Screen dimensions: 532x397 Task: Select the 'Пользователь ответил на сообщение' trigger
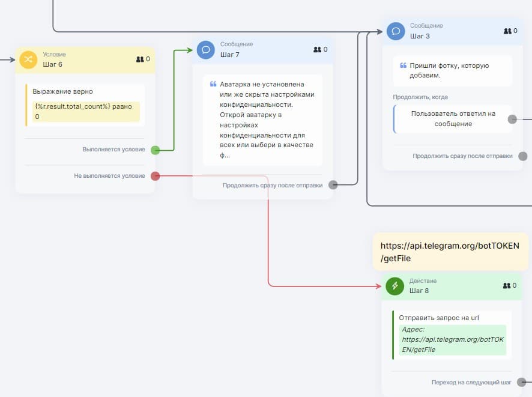pyautogui.click(x=453, y=119)
